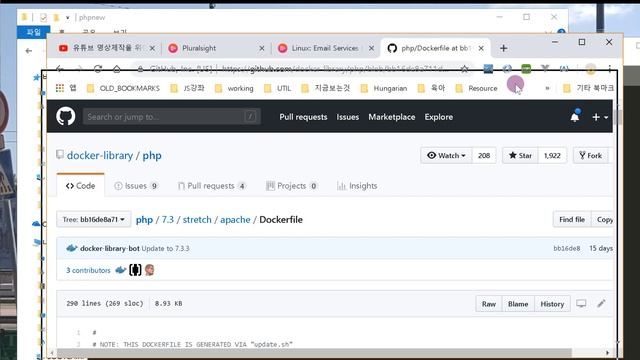Switch to the repo Pull requests tab
Image resolution: width=640 pixels, height=360 pixels.
[212, 186]
